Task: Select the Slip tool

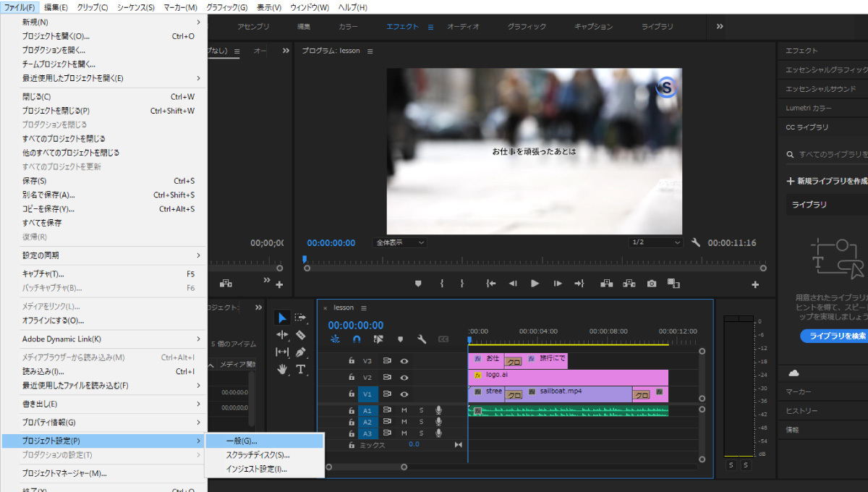Action: pyautogui.click(x=282, y=352)
